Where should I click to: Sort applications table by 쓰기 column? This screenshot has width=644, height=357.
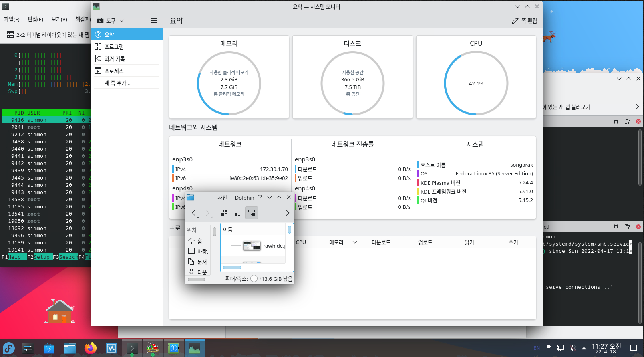513,242
